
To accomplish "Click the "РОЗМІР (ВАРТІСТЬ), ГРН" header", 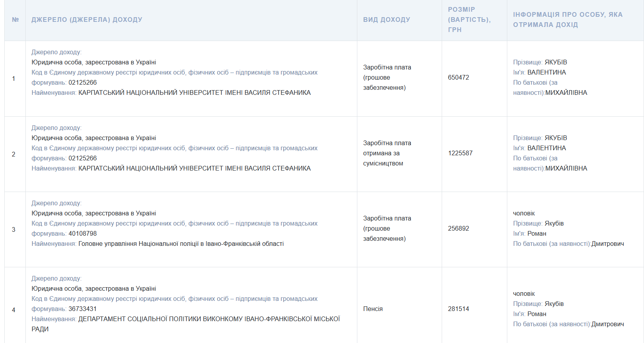I will [469, 20].
